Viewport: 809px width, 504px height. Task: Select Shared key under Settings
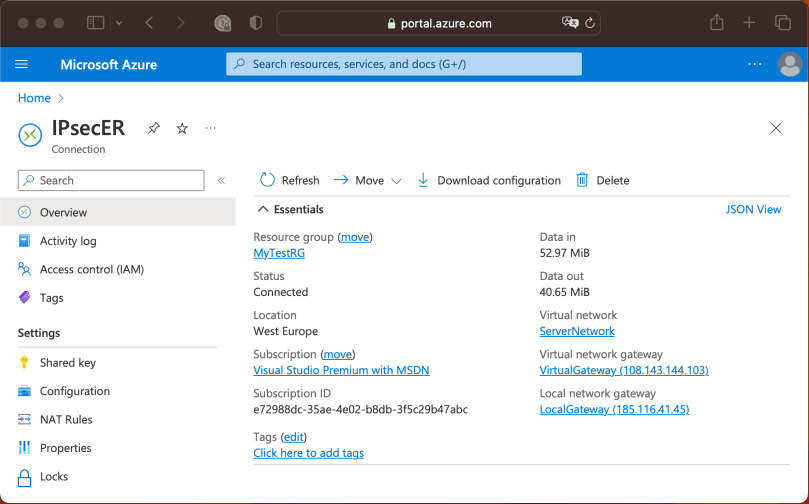(67, 363)
